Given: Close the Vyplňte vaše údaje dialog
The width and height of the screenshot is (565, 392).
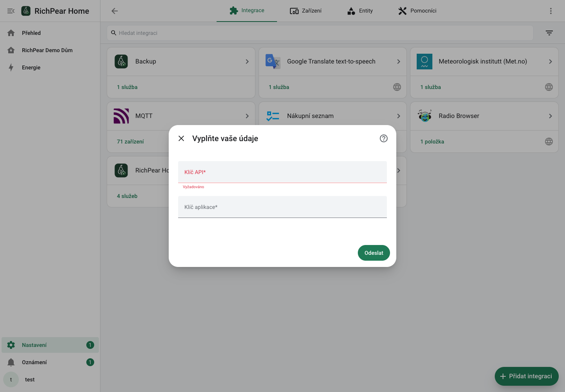Looking at the screenshot, I should click(x=181, y=138).
